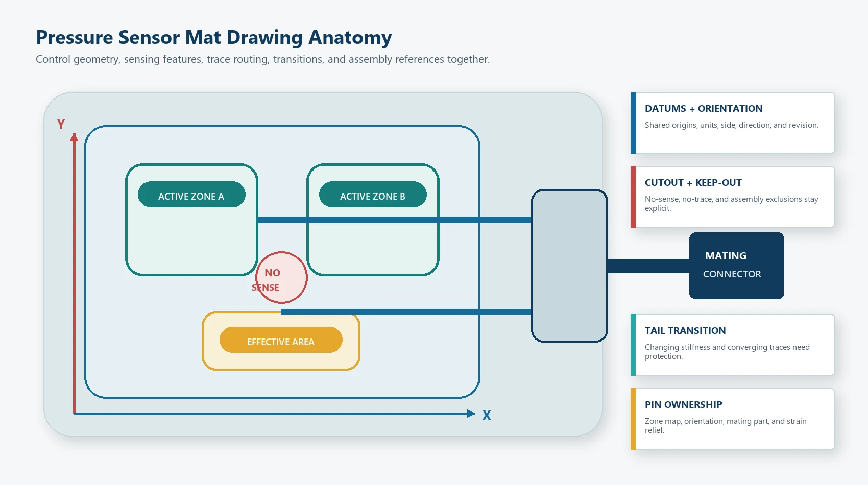This screenshot has width=868, height=485.
Task: Click the yellow accent bar on the Pin Ownership card
Action: point(633,419)
